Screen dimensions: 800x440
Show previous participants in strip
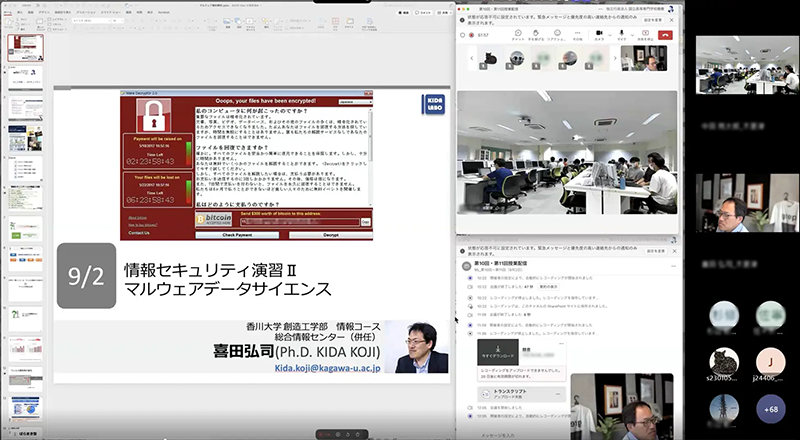click(471, 58)
